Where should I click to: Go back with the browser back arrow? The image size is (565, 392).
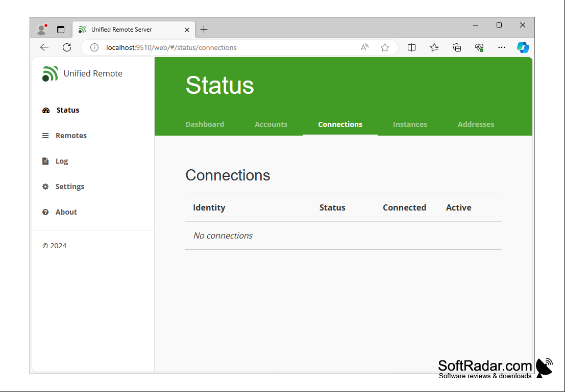tap(44, 47)
